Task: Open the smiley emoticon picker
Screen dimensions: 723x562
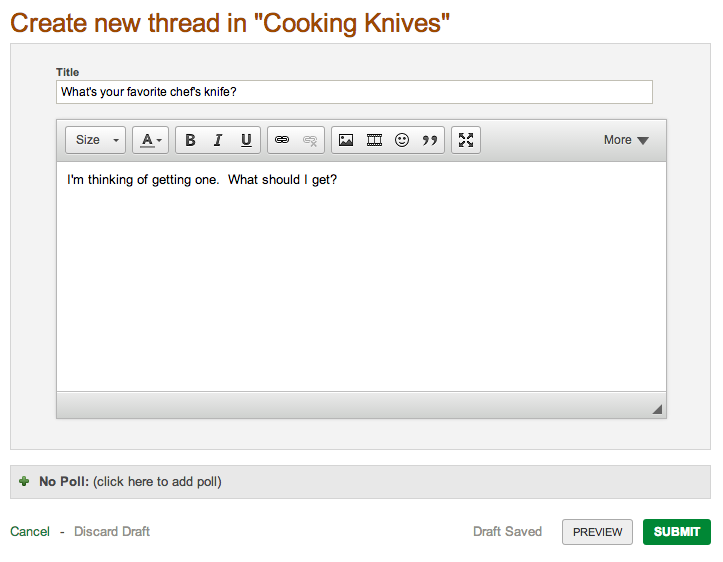Action: (x=402, y=140)
